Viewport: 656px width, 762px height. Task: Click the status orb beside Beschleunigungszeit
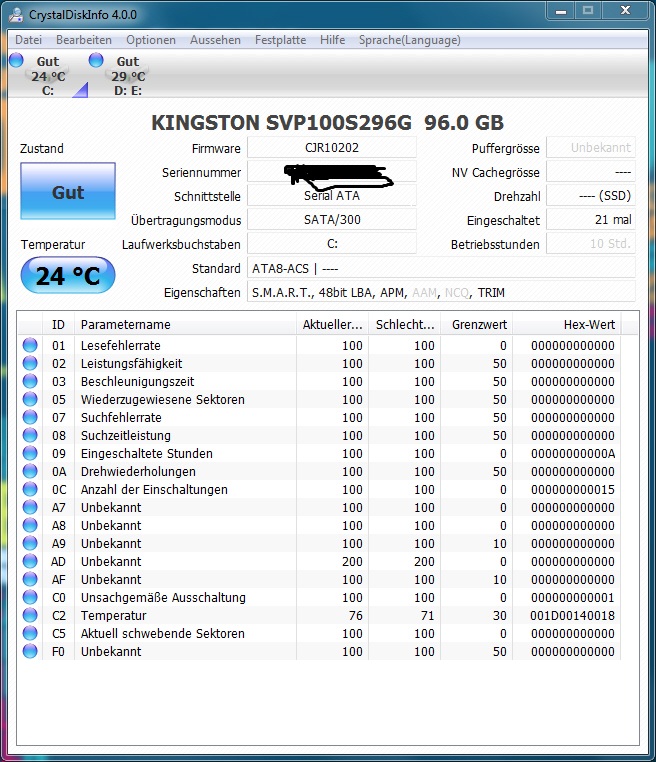point(30,381)
